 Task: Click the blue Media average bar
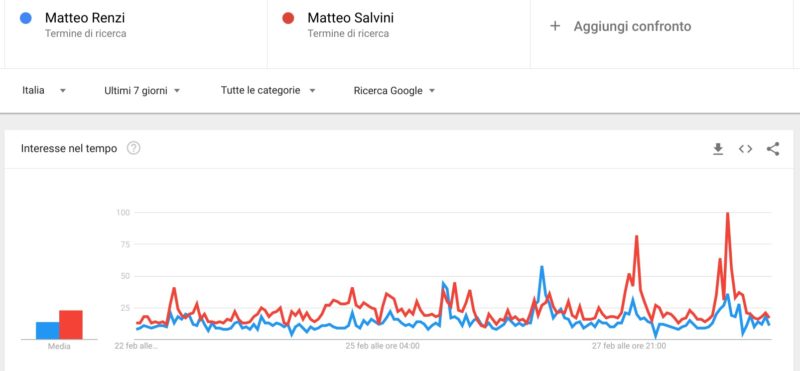point(47,331)
